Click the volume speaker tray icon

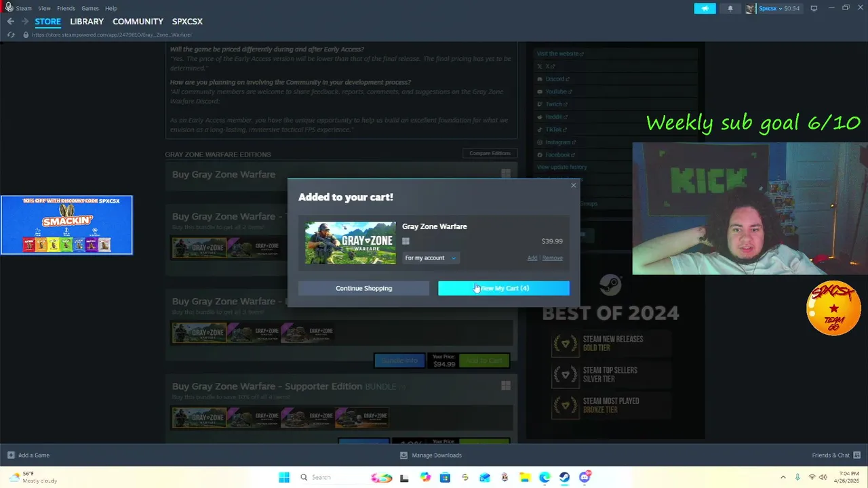pos(823,477)
